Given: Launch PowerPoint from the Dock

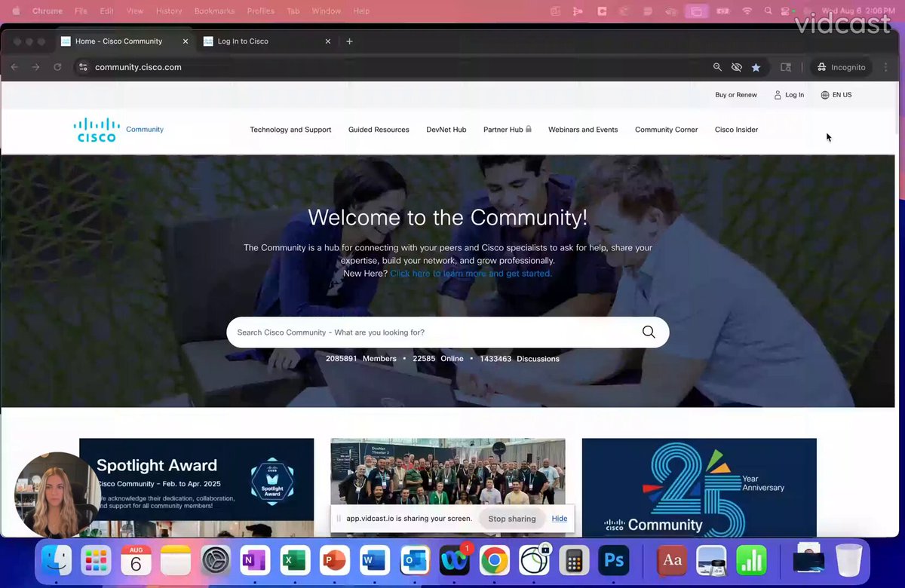Looking at the screenshot, I should (335, 560).
